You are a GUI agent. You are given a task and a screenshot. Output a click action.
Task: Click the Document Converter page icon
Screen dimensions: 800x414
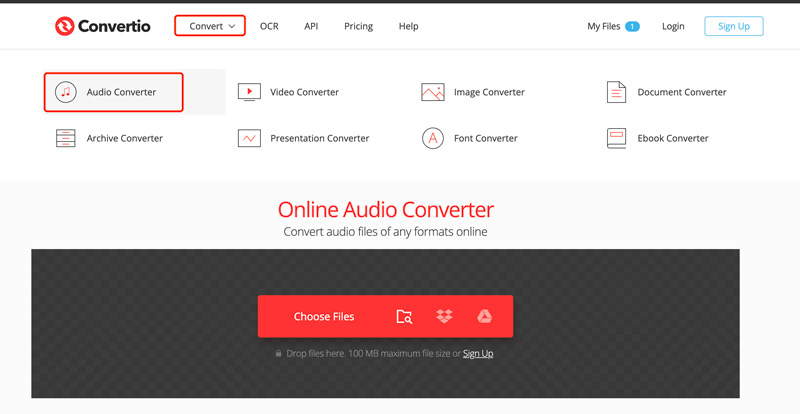616,92
